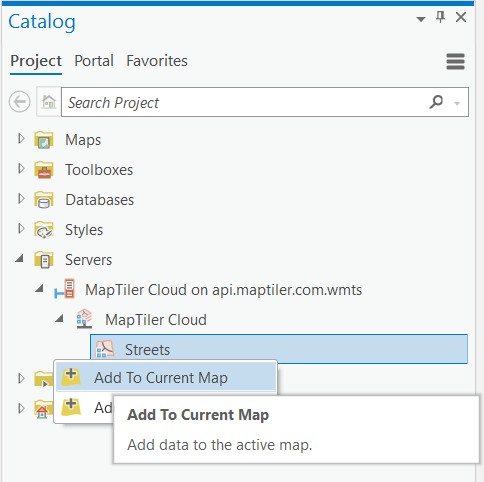The width and height of the screenshot is (484, 482).
Task: Select the Styles tree label
Action: [x=84, y=230]
